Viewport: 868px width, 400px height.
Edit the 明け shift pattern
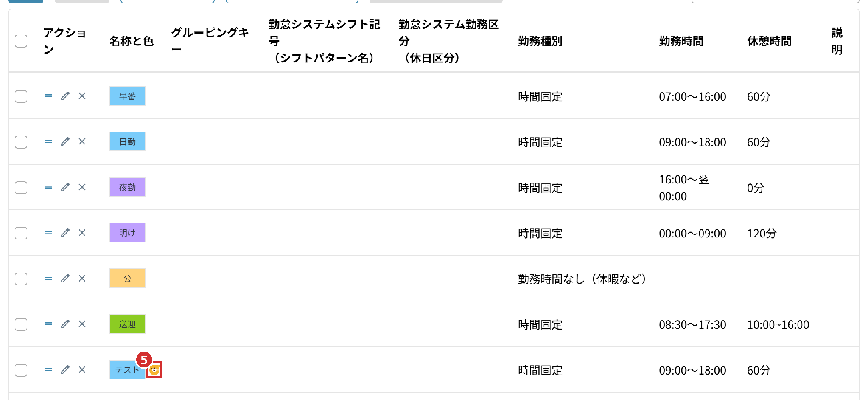pos(65,233)
